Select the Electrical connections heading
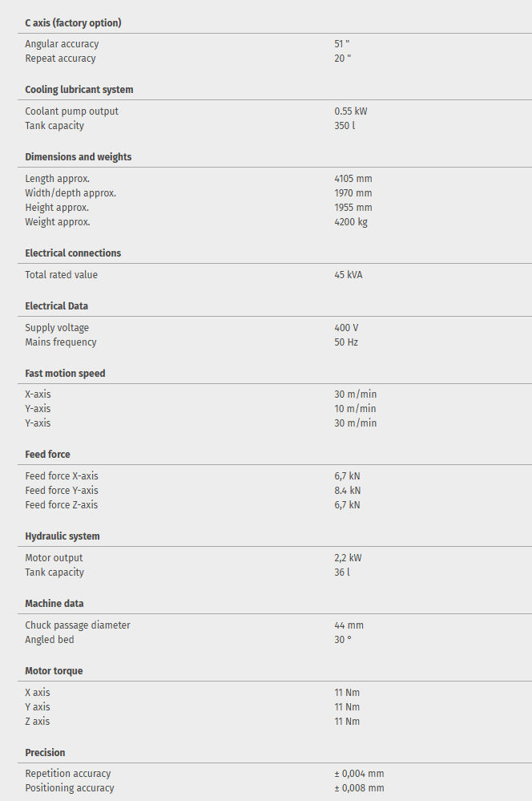This screenshot has width=532, height=801. pyautogui.click(x=73, y=253)
